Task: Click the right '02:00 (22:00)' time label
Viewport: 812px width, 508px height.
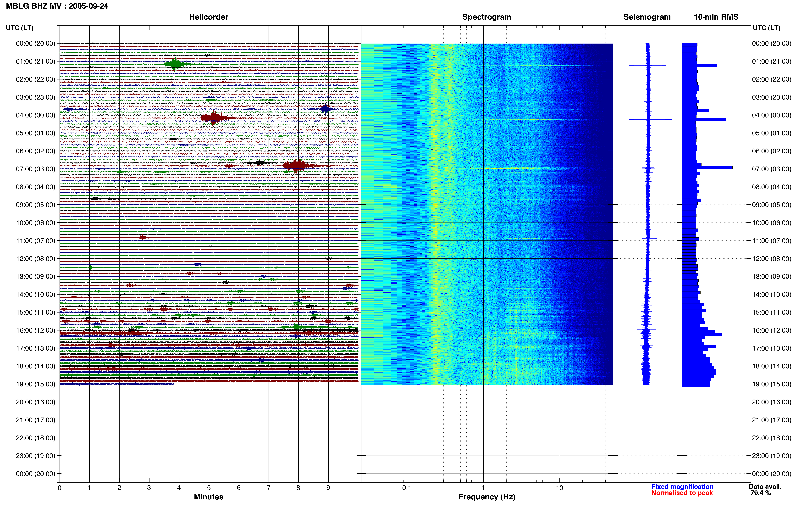Action: pyautogui.click(x=772, y=79)
